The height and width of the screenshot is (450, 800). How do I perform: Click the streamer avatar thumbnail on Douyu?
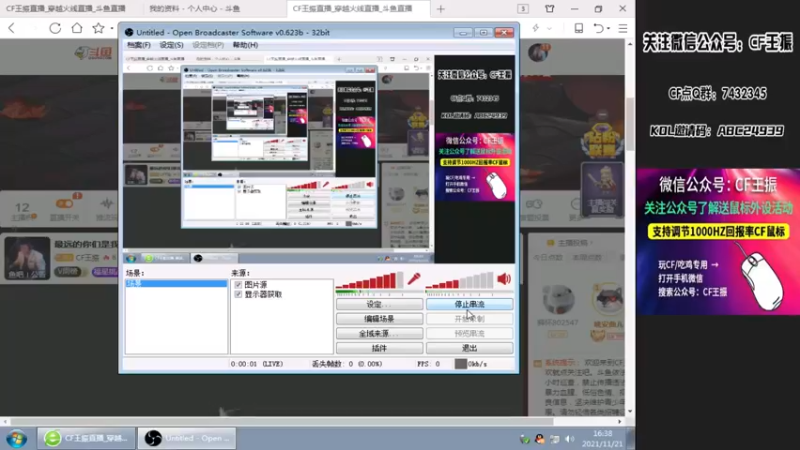27,258
